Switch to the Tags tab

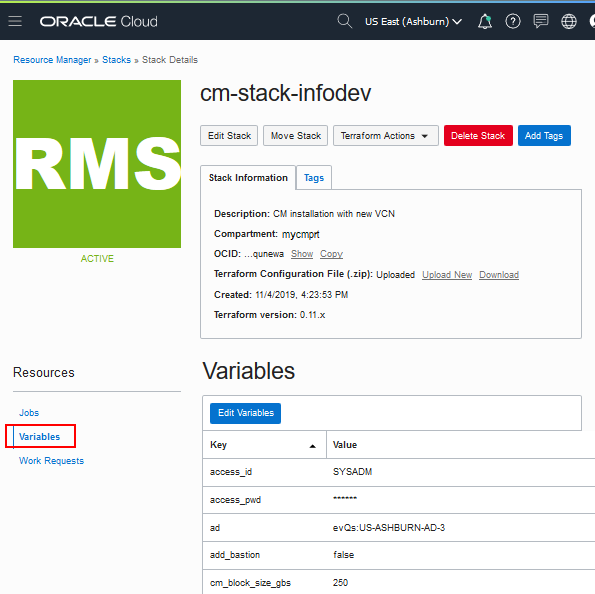(314, 178)
